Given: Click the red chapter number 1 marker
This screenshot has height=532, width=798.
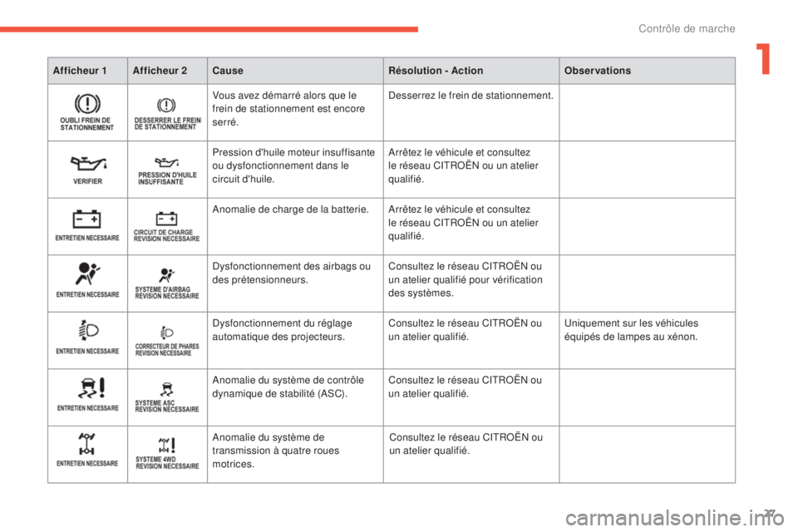Looking at the screenshot, I should click(763, 59).
